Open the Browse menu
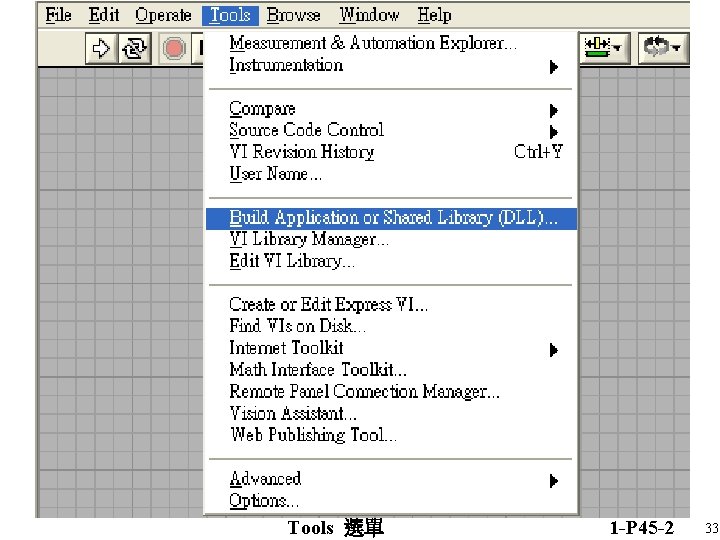 pyautogui.click(x=293, y=15)
